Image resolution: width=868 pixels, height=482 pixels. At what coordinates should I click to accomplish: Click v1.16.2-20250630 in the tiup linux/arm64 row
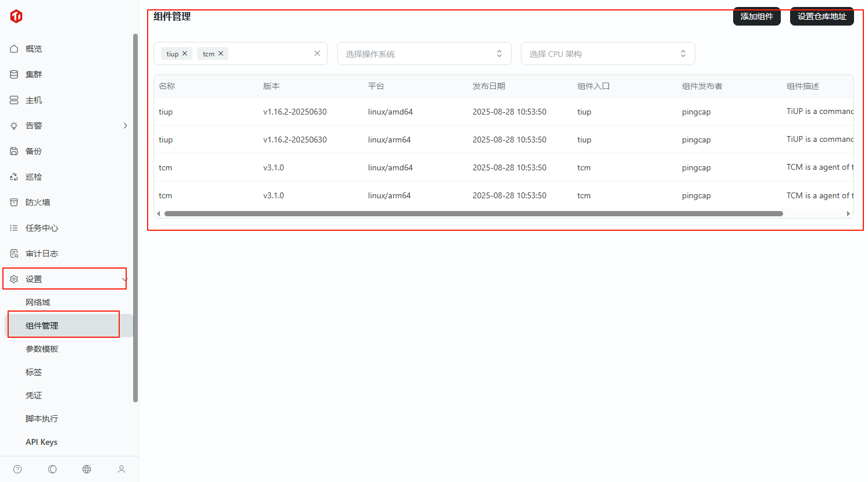point(295,140)
